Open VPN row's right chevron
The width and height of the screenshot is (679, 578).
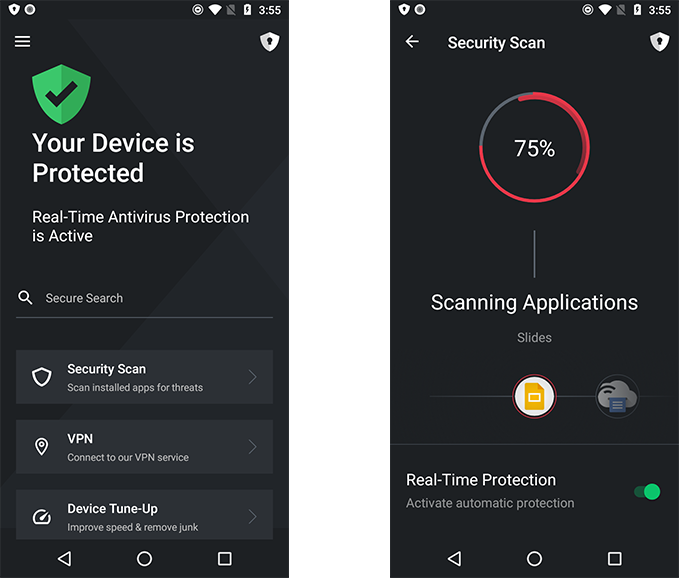pyautogui.click(x=253, y=447)
